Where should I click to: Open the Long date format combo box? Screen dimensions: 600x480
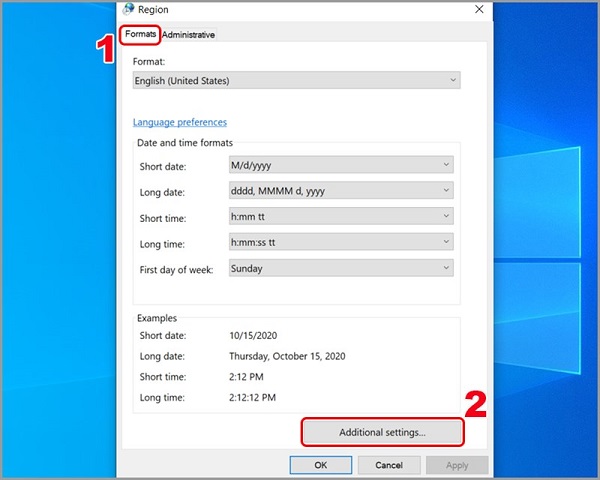click(x=341, y=190)
